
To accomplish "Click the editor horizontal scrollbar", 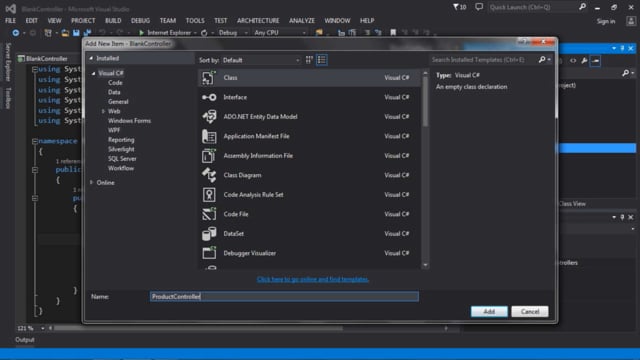I will click(x=198, y=328).
